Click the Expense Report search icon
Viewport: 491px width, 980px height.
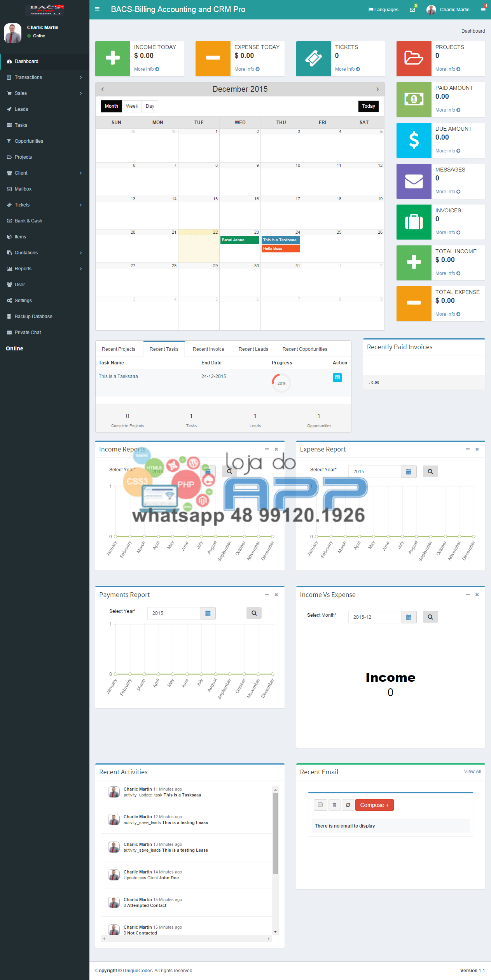click(430, 471)
